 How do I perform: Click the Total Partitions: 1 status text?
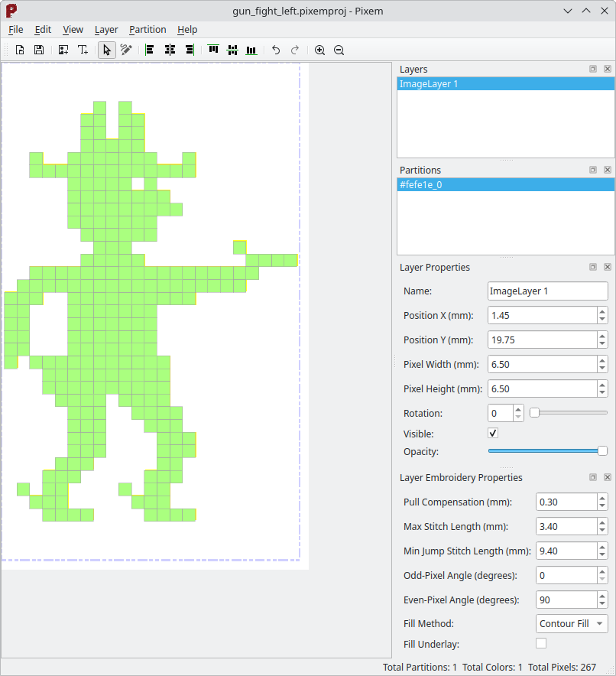pyautogui.click(x=420, y=668)
